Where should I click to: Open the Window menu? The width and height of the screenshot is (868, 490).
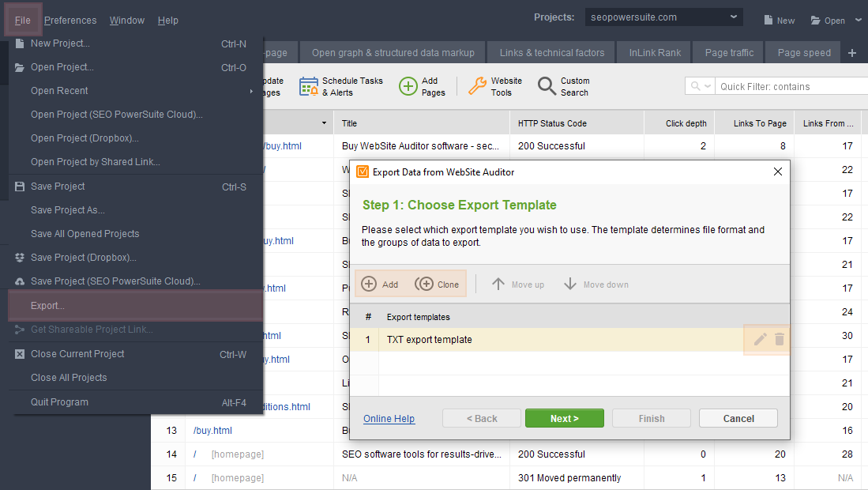(127, 21)
